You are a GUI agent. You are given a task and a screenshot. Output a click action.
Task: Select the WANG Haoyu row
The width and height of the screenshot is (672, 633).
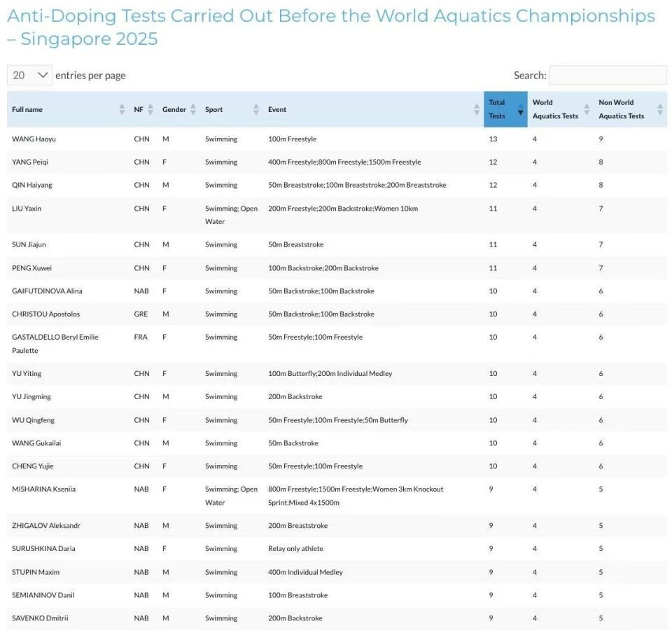click(337, 139)
